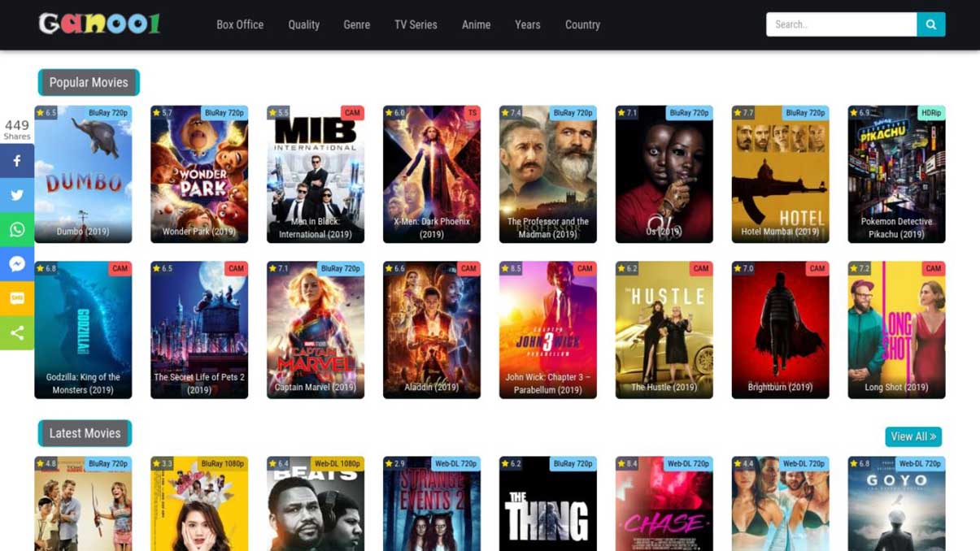
Task: Click the search magnifier button
Action: (x=930, y=24)
